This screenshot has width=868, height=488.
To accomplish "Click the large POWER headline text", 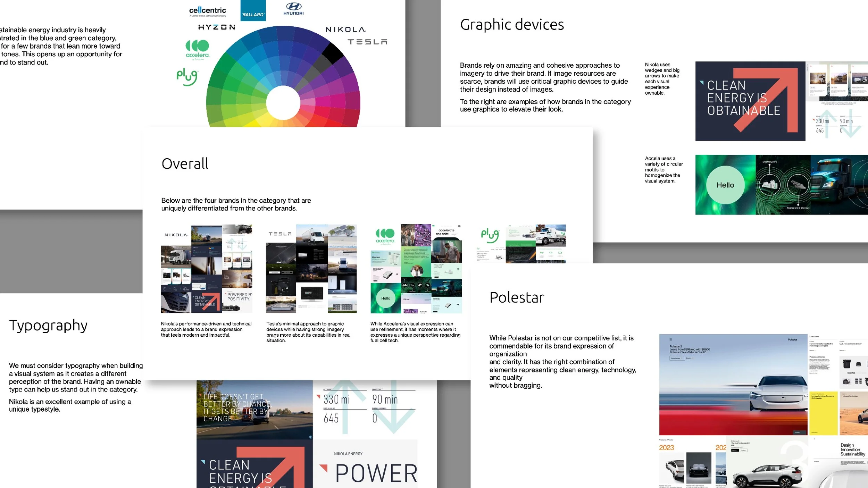I will pos(376,473).
